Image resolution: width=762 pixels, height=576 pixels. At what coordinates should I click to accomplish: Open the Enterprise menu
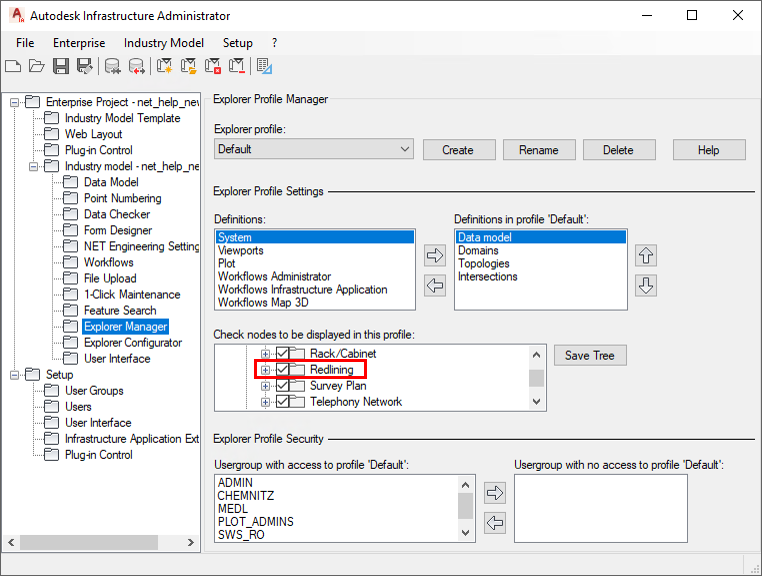click(x=79, y=43)
